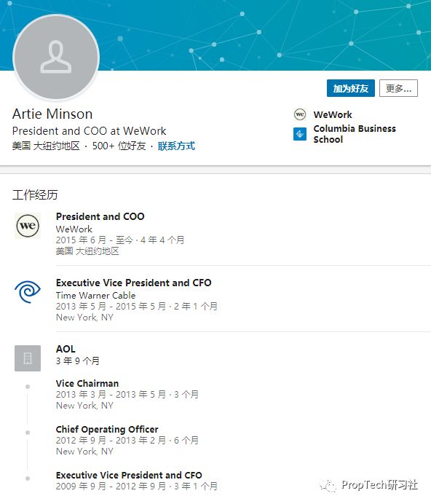Image resolution: width=431 pixels, height=504 pixels.
Task: Click the headline President and COO at WeWork
Action: [89, 131]
